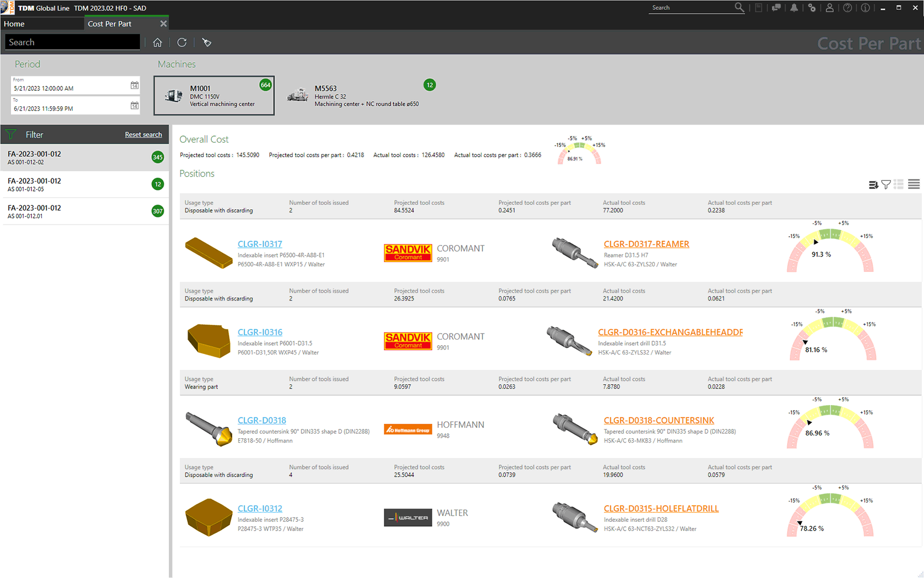Click the sort positions icon
924x578 pixels.
(873, 184)
